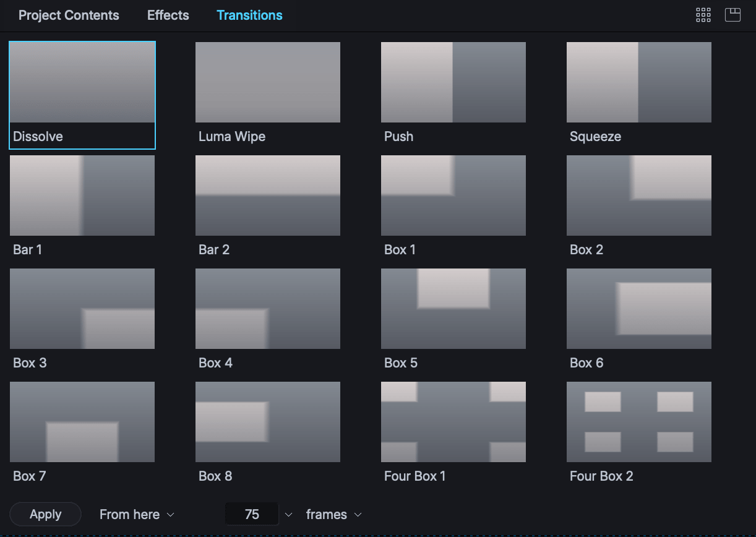Select the Luma Wipe transition thumbnail
This screenshot has width=756, height=537.
point(268,82)
